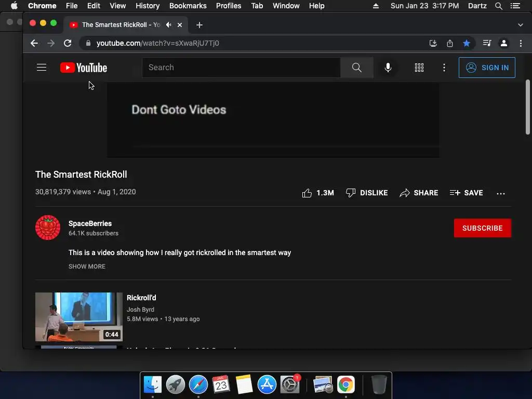Open the SpaceBerries channel avatar
This screenshot has height=399, width=532.
coord(47,228)
